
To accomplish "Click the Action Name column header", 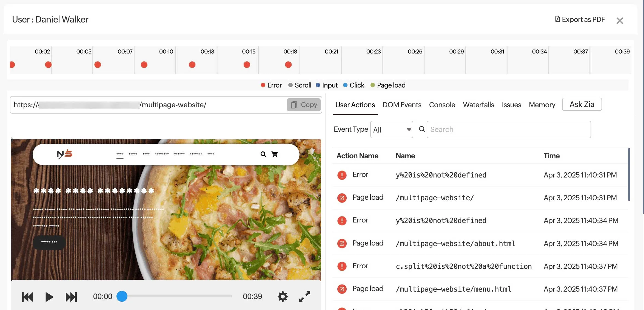I will [x=357, y=156].
